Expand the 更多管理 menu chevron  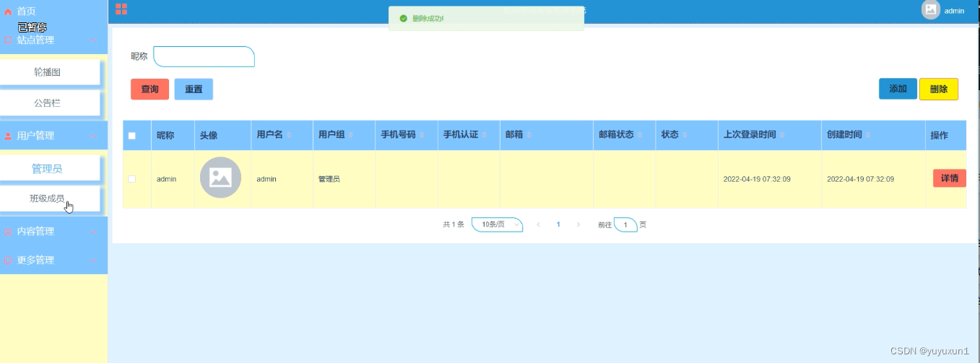(92, 260)
